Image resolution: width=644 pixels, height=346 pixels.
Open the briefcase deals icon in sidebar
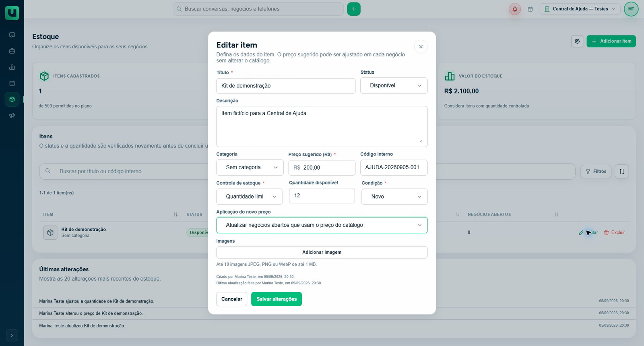[12, 51]
